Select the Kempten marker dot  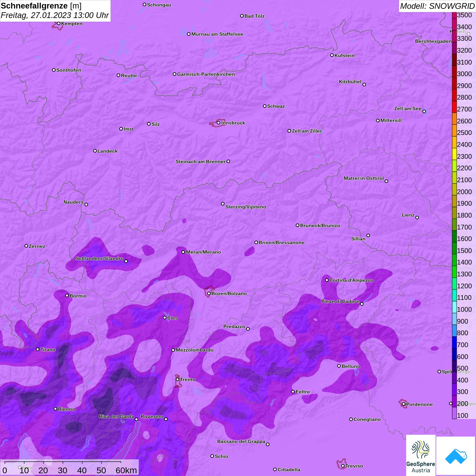[x=58, y=23]
